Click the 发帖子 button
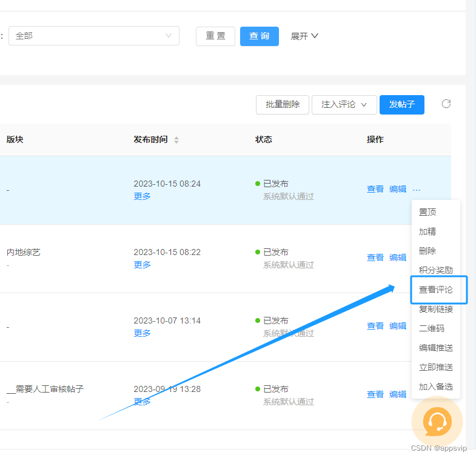The image size is (476, 458). point(402,105)
